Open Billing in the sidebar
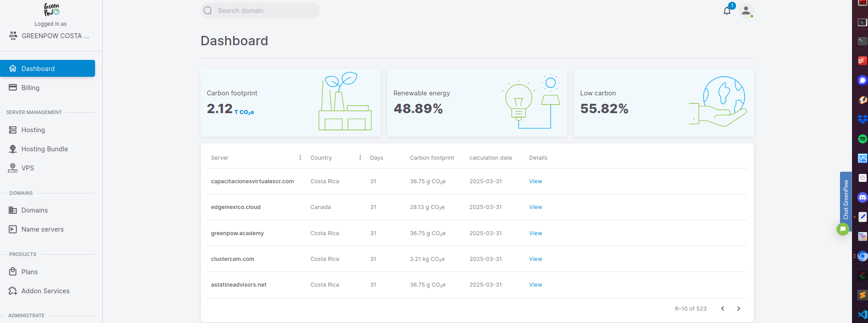868x323 pixels. pyautogui.click(x=30, y=88)
